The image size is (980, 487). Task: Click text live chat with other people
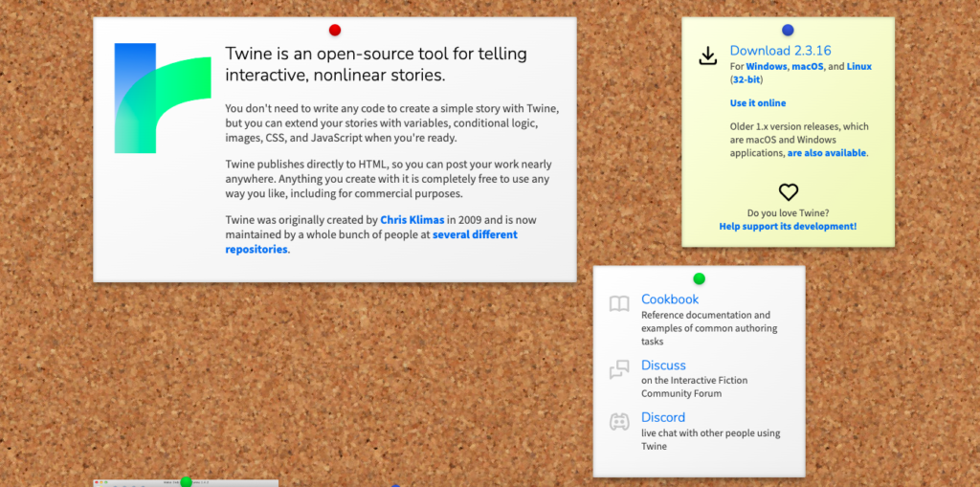pos(711,439)
